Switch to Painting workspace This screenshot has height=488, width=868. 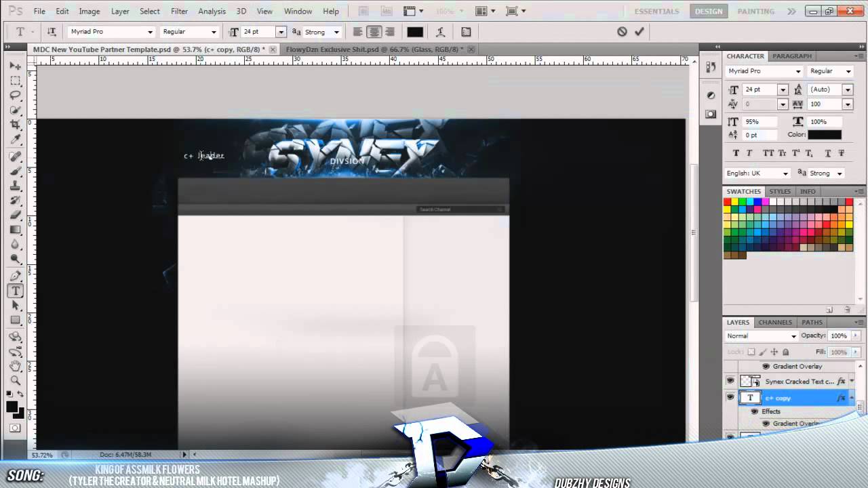pyautogui.click(x=756, y=12)
